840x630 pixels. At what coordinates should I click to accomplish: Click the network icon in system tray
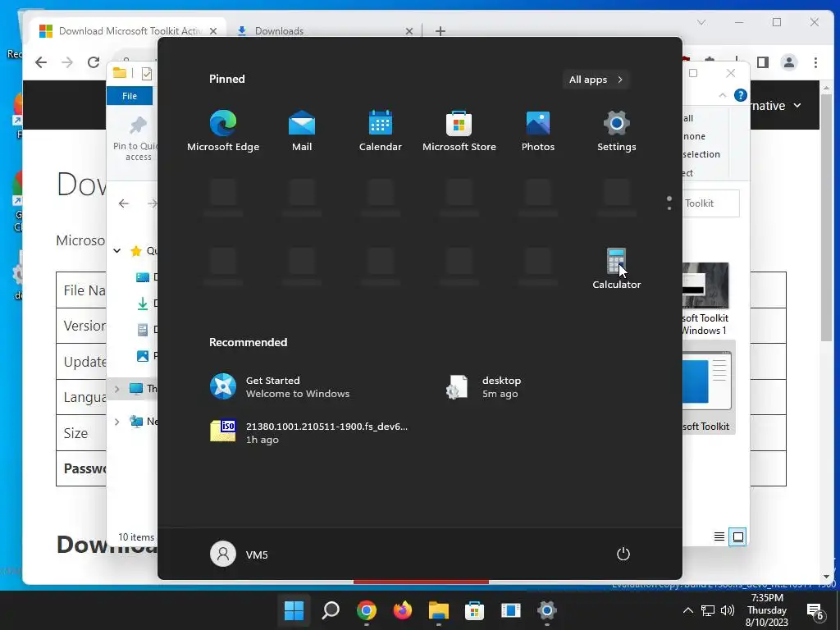708,610
